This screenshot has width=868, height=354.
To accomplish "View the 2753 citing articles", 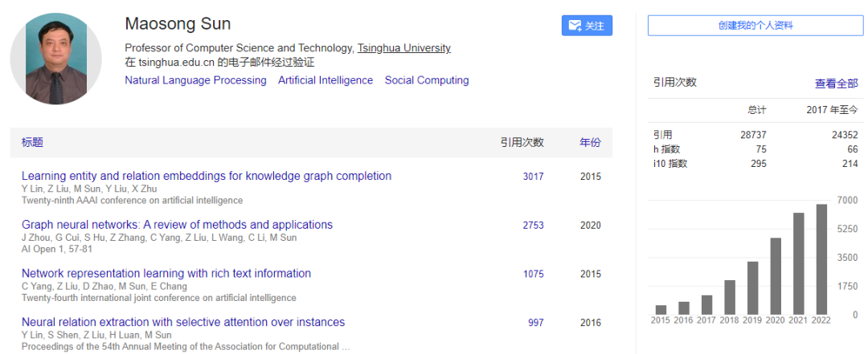I will click(533, 226).
